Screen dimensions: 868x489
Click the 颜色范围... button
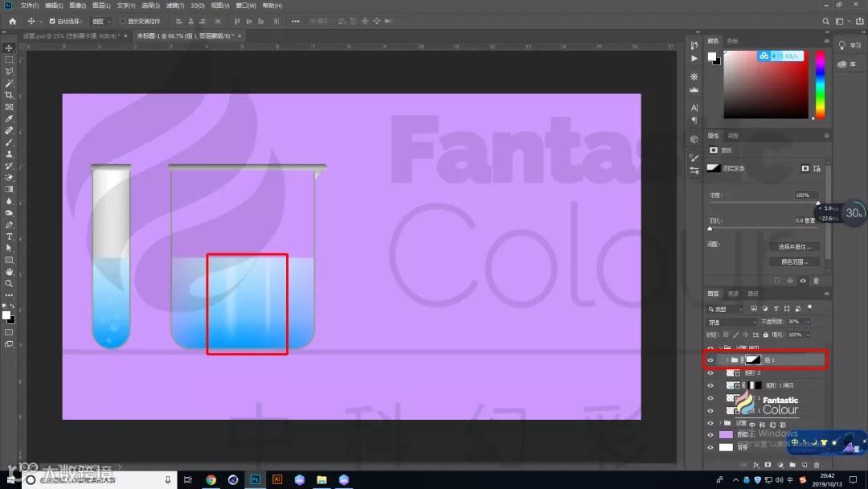794,261
